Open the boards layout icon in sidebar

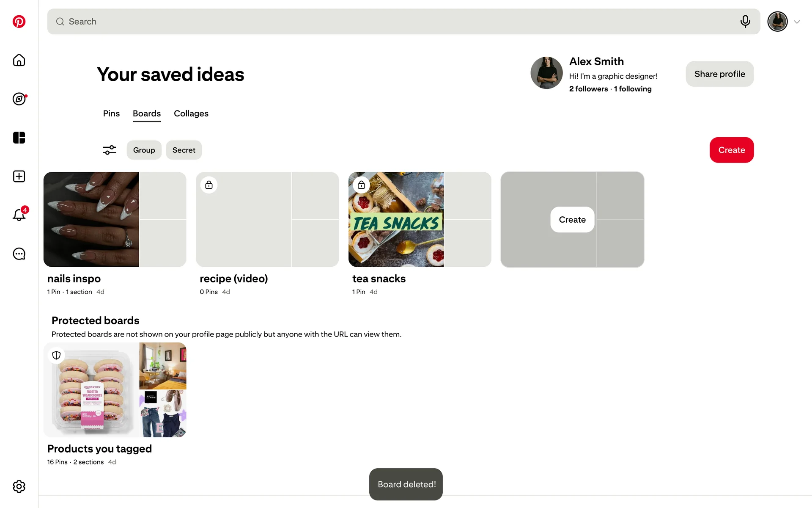tap(19, 138)
